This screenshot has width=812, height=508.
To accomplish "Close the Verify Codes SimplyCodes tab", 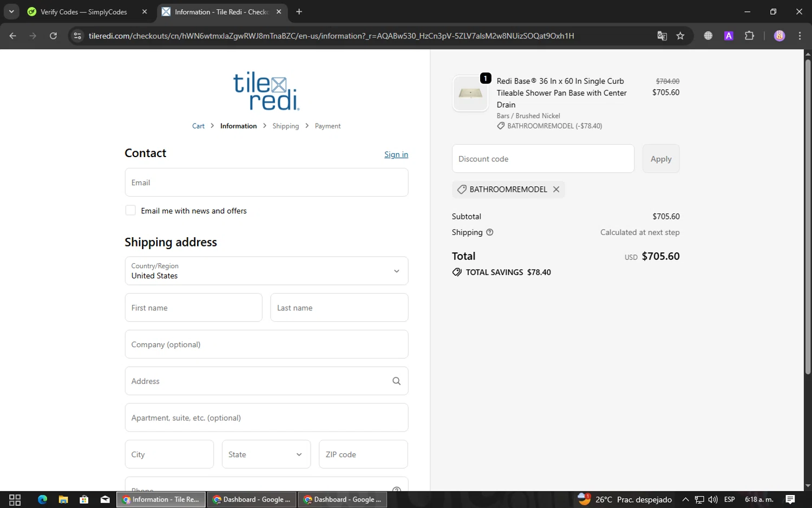I will 145,11.
